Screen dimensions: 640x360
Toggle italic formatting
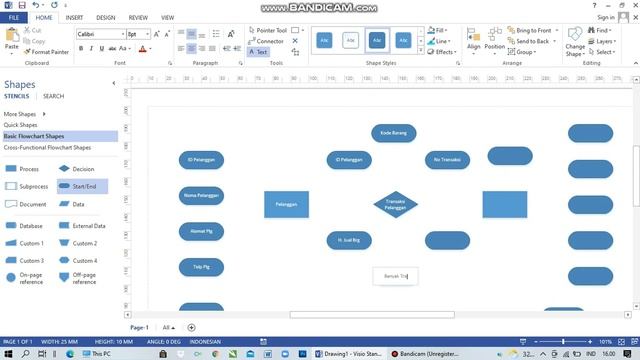coord(91,49)
